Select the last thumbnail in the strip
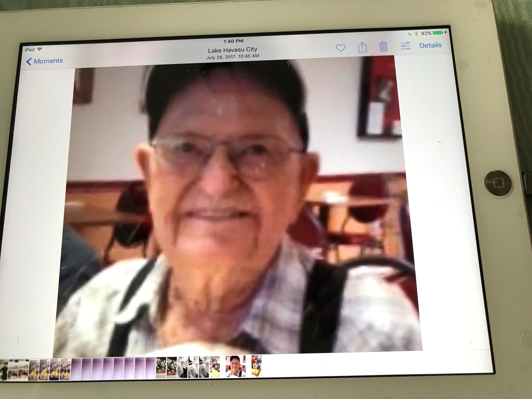The image size is (532, 399). click(x=257, y=366)
